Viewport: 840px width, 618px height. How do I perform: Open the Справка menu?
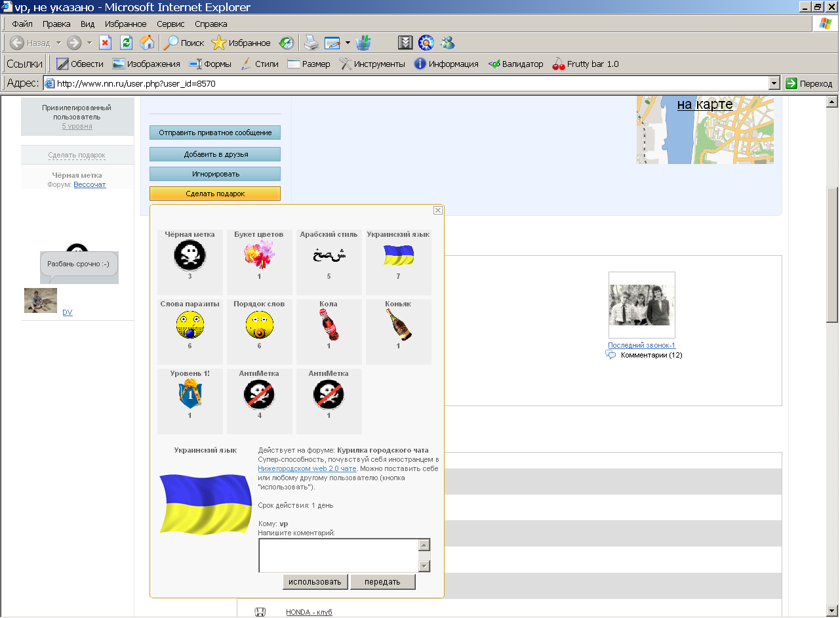click(x=211, y=24)
